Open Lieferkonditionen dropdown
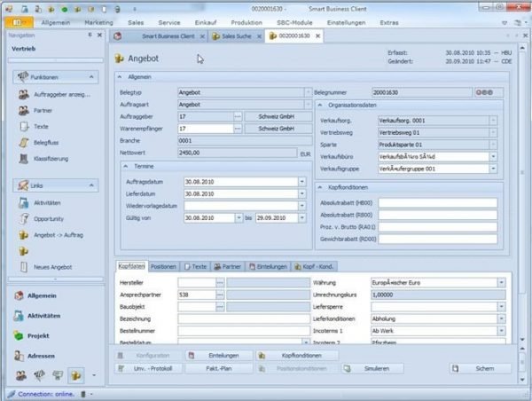This screenshot has width=532, height=401. point(502,318)
